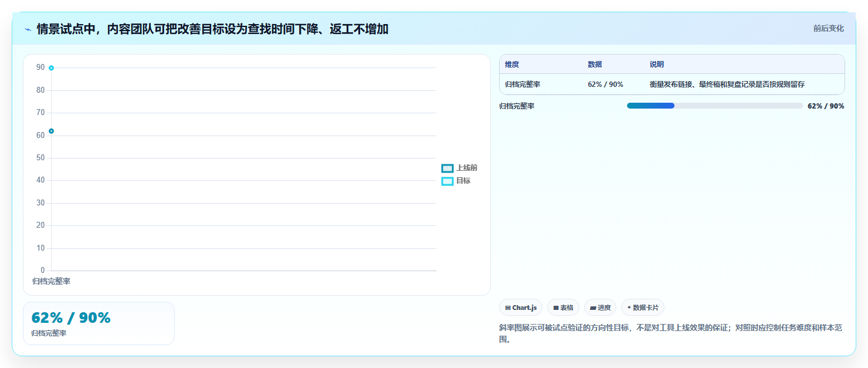Click the 62% / 90% progress bar value
This screenshot has width=868, height=368.
point(826,106)
